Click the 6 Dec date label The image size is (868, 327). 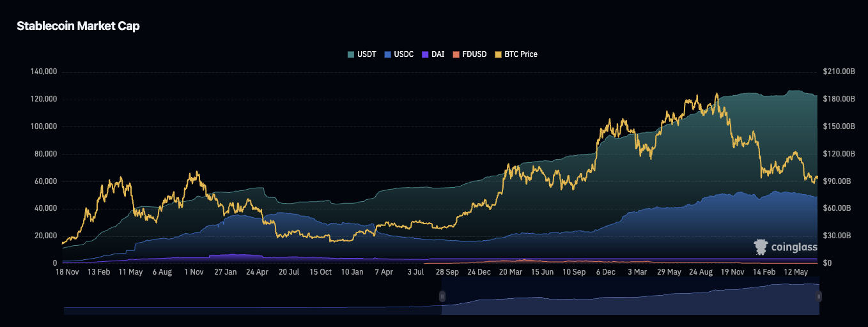coord(606,272)
